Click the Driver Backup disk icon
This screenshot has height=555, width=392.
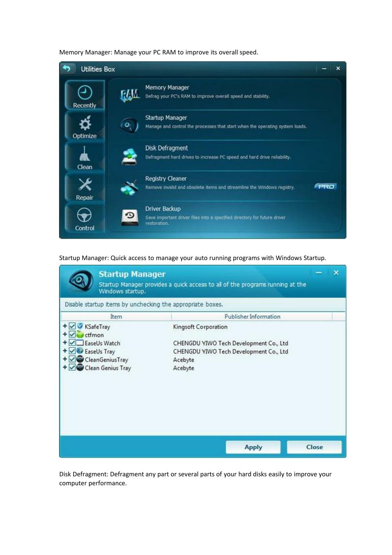click(x=130, y=217)
